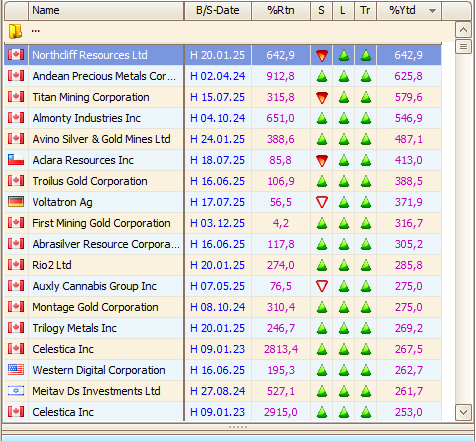The height and width of the screenshot is (441, 476).
Task: Select Abrasilver Resource Corpora... name
Action: click(x=106, y=244)
